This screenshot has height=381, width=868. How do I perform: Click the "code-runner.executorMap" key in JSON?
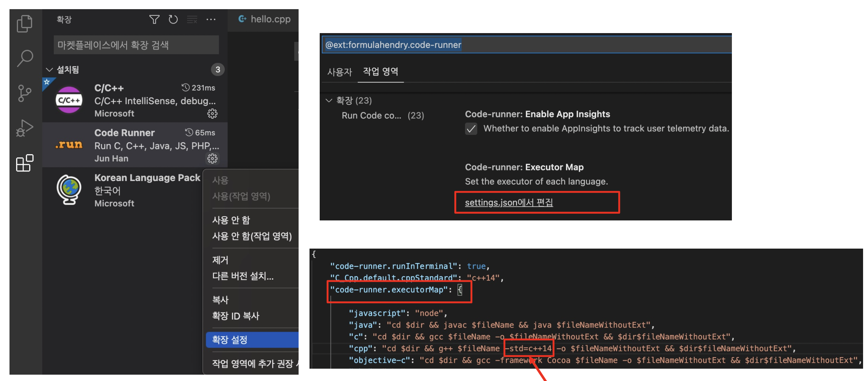click(389, 290)
